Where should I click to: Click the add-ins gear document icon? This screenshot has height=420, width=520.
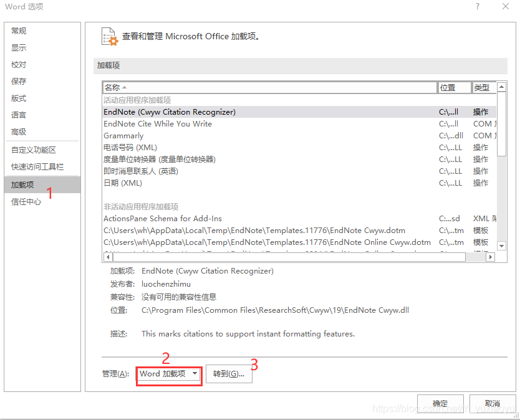[110, 37]
